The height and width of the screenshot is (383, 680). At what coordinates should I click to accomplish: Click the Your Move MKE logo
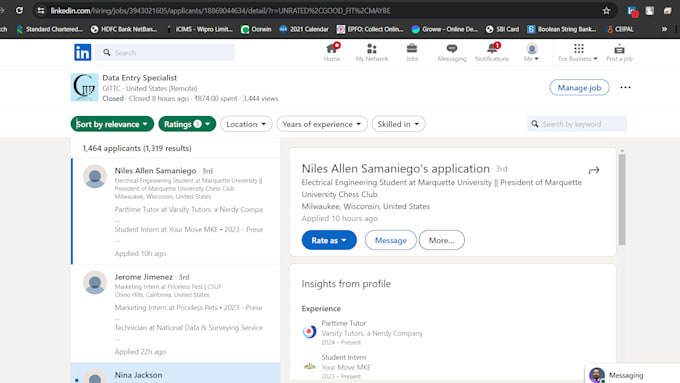coord(309,367)
